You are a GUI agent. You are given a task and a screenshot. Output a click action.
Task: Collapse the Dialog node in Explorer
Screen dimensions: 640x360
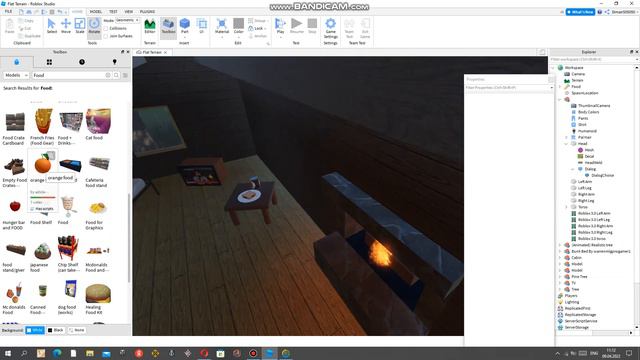(573, 169)
